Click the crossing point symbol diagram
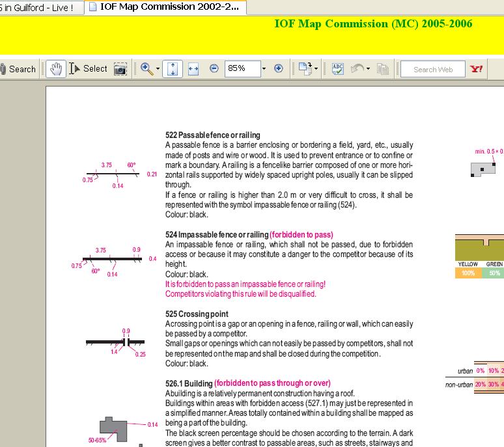The width and height of the screenshot is (504, 447). point(115,342)
